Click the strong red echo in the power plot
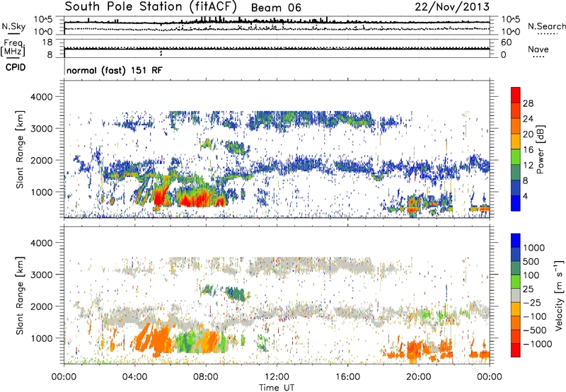This screenshot has width=566, height=392. point(195,200)
